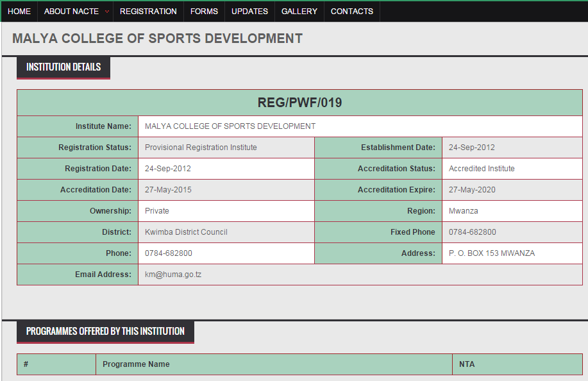Click the Email Address label

click(103, 275)
